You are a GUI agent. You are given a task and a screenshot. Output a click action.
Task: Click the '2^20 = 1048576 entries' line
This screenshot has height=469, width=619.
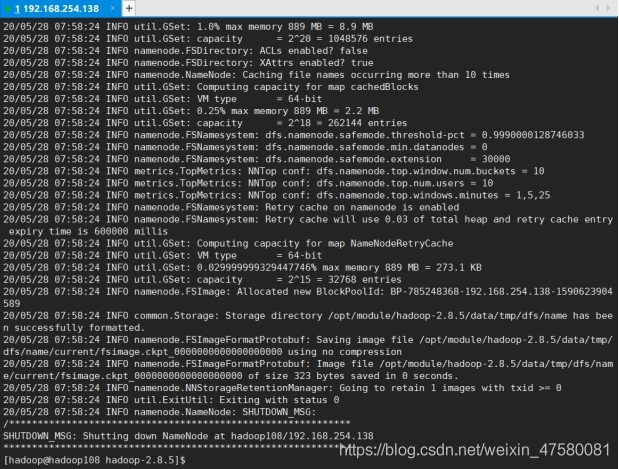[208, 39]
